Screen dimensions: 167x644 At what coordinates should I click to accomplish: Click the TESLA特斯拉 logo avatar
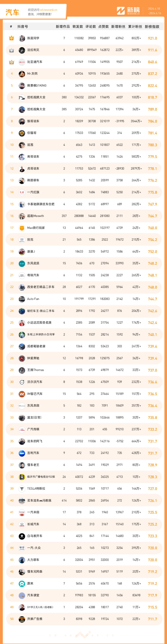point(22,488)
